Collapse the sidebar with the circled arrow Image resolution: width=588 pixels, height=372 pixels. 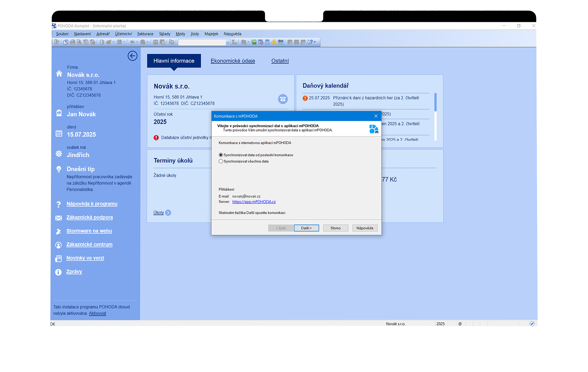point(132,56)
